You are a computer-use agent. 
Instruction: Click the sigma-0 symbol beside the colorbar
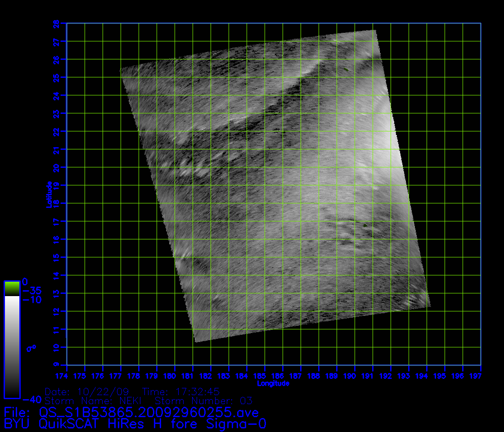tap(31, 348)
